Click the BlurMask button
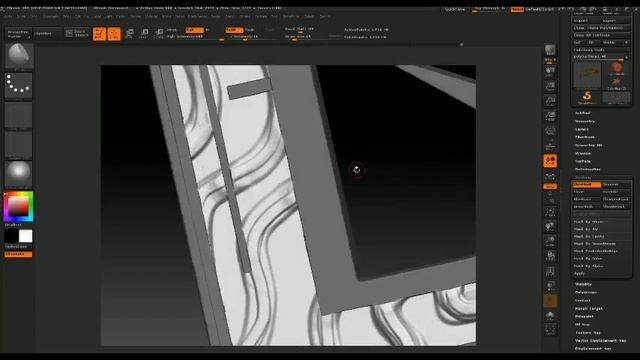 pos(587,199)
